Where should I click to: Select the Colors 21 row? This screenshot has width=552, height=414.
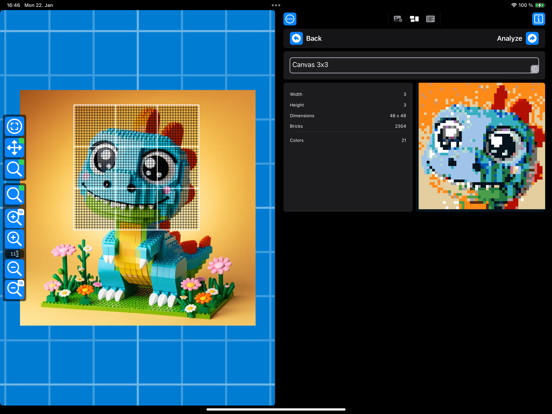pos(348,140)
